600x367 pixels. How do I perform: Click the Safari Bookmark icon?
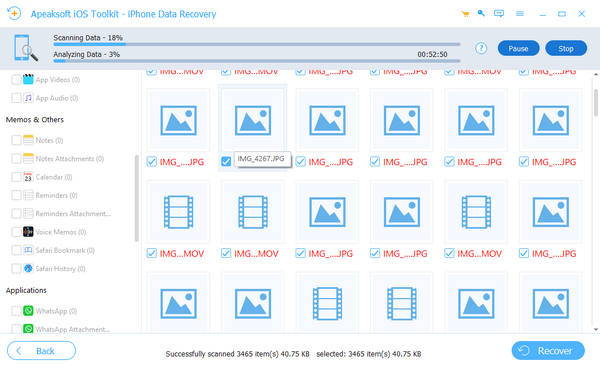click(x=28, y=250)
